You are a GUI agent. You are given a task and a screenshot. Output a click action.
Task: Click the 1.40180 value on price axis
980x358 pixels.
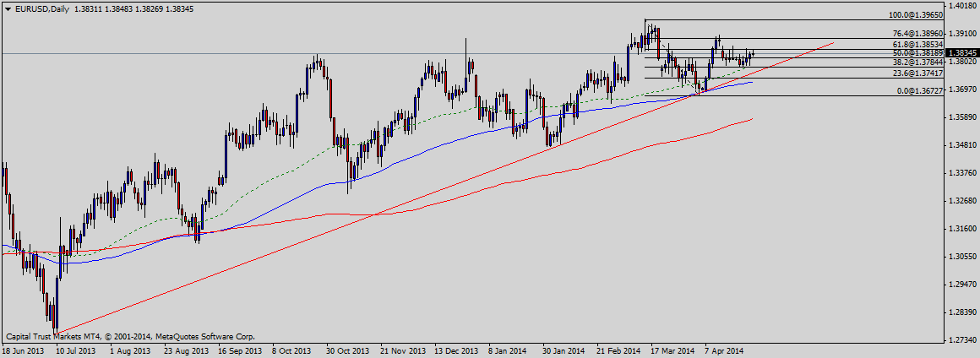point(962,6)
